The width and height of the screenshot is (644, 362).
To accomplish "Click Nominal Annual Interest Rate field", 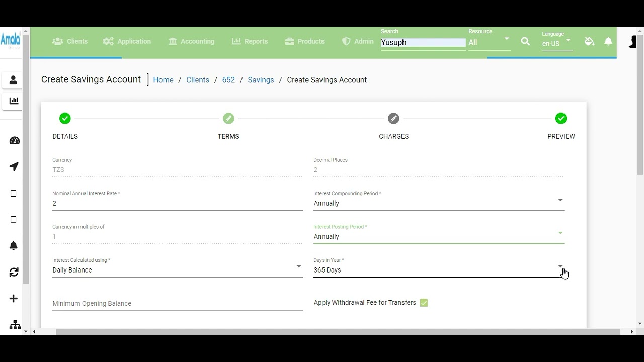I will [177, 203].
